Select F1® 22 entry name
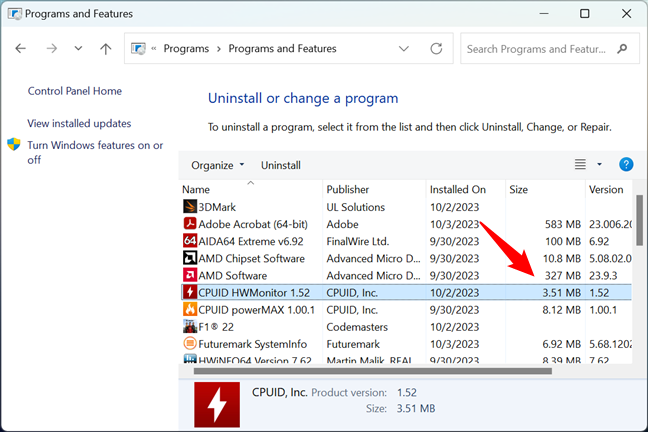This screenshot has height=432, width=648. (216, 327)
